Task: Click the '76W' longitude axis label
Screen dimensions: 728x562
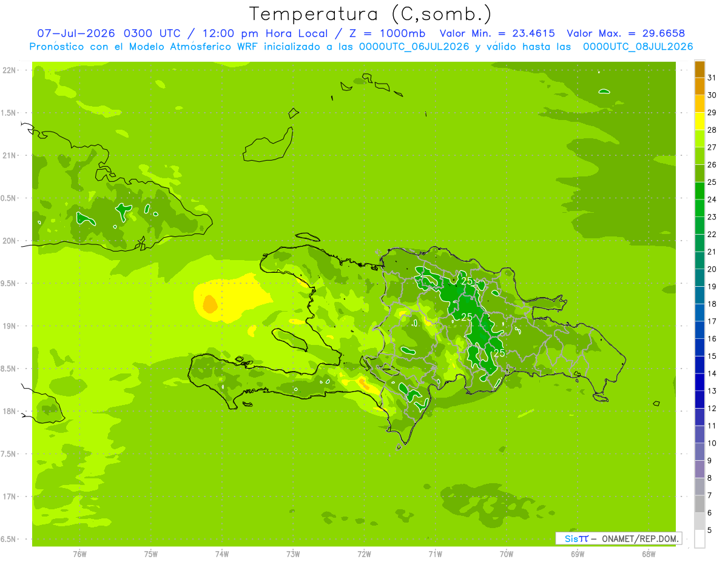Action: (x=79, y=554)
